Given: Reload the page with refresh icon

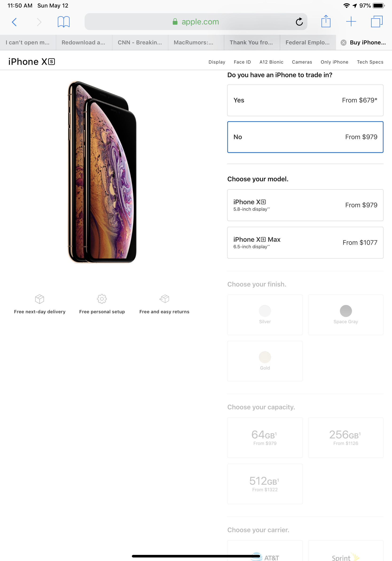Looking at the screenshot, I should [299, 22].
